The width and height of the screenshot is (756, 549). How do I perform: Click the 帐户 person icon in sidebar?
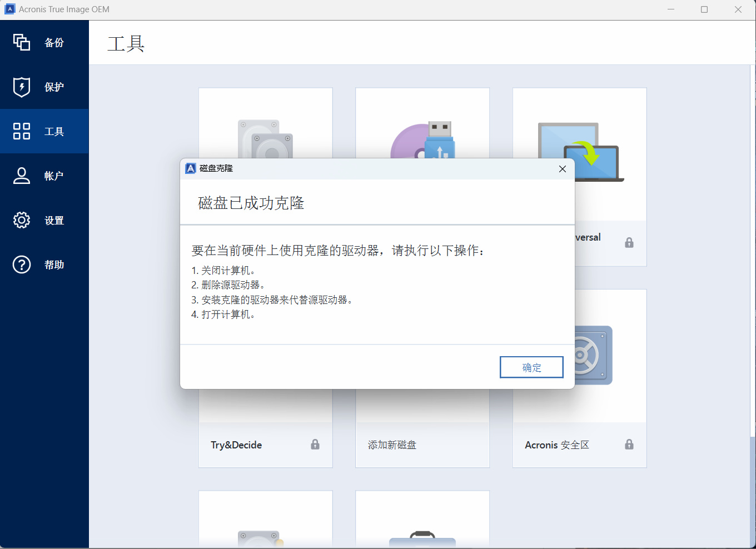click(x=22, y=176)
